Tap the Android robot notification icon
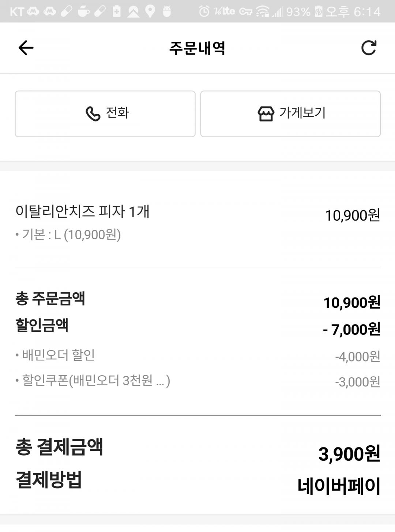395x532 pixels. (167, 12)
